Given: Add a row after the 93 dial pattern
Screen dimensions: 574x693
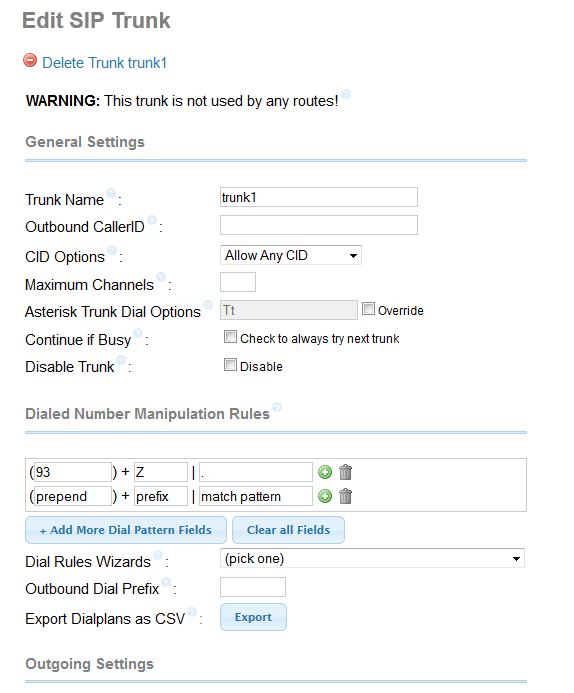Looking at the screenshot, I should (325, 472).
